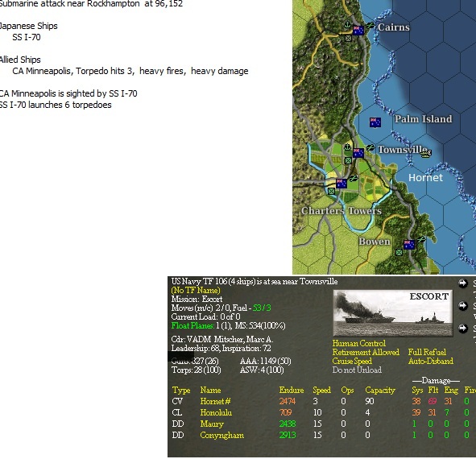Click the Name column header
This screenshot has height=459, width=476.
pos(210,390)
